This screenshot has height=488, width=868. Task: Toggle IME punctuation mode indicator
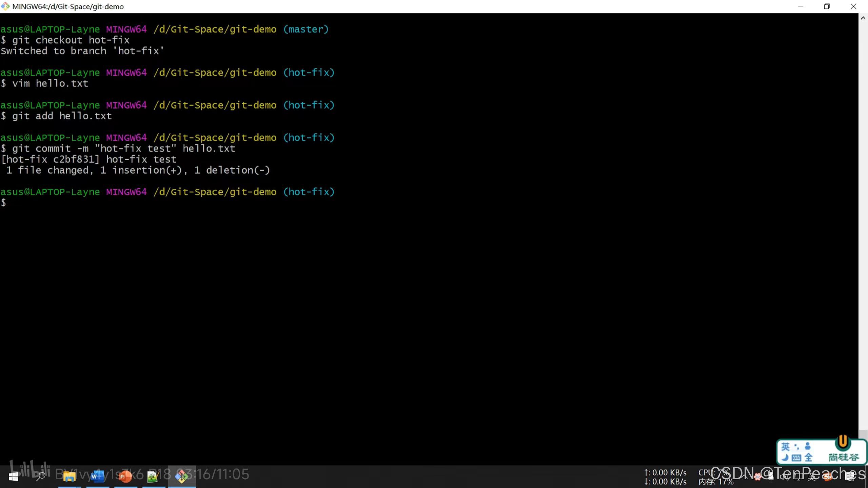point(796,447)
